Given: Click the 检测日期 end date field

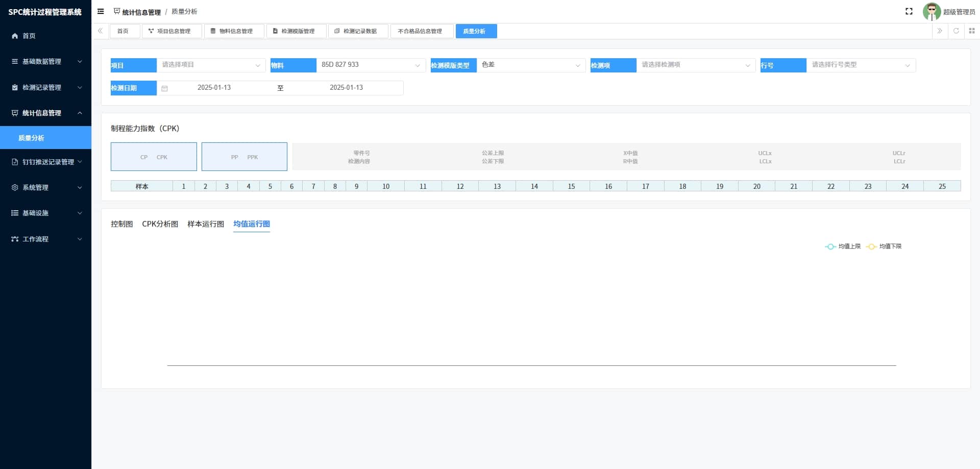Looking at the screenshot, I should pos(346,88).
